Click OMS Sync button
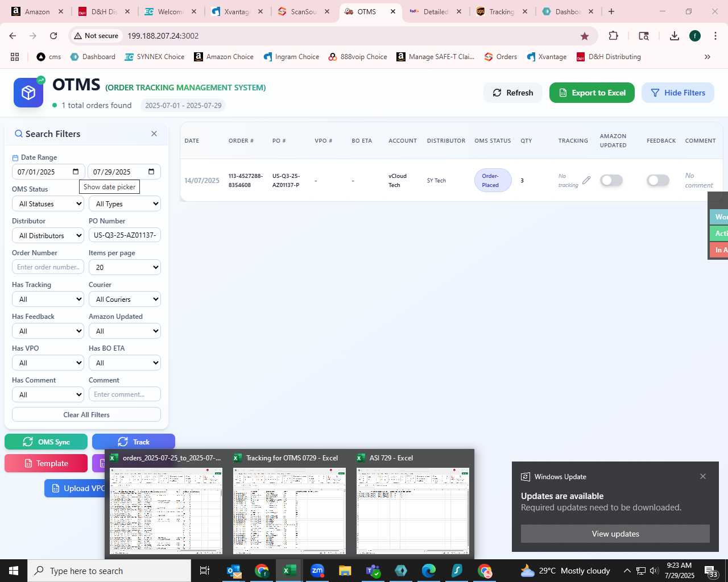 [46, 442]
